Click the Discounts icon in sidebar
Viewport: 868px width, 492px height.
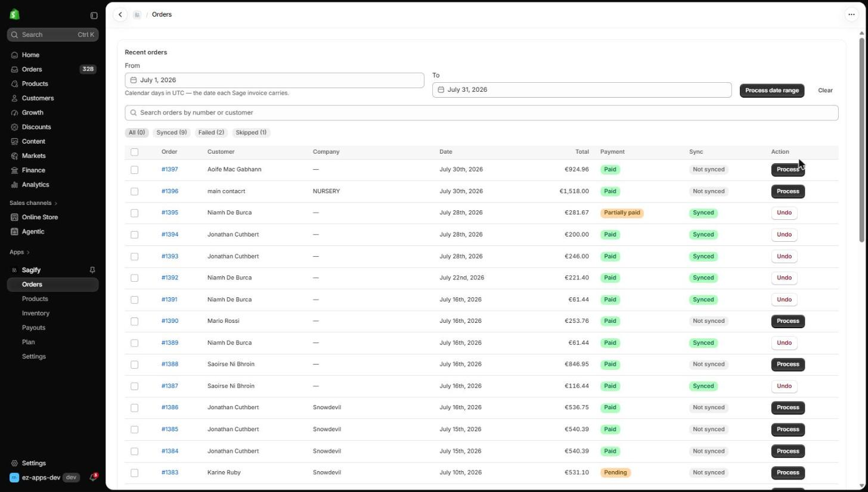[14, 127]
